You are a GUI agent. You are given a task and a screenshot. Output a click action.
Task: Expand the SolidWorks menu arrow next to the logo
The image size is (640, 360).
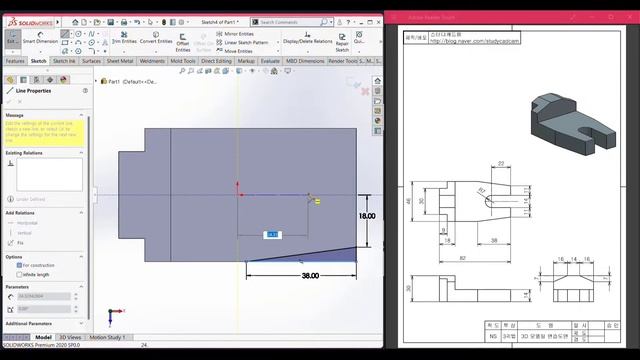(x=58, y=22)
